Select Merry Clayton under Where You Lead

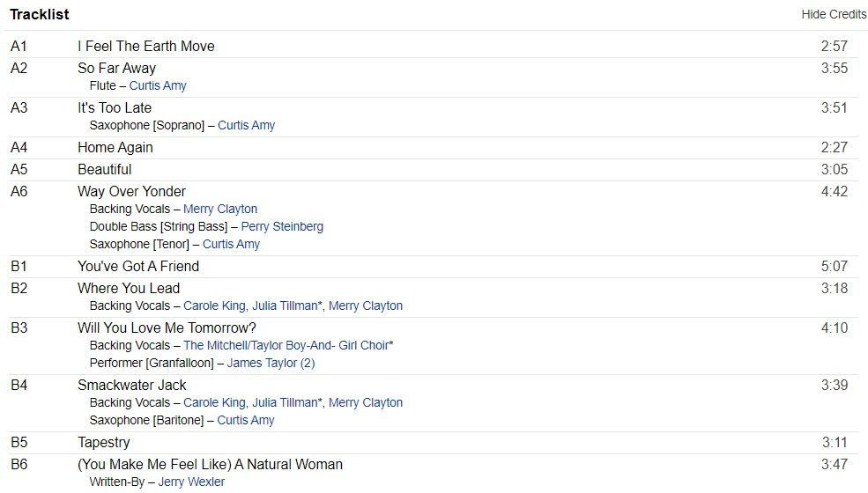[366, 305]
